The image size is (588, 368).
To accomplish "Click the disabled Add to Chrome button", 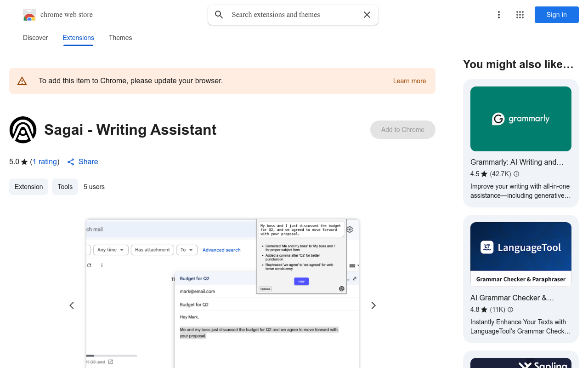I will point(403,130).
